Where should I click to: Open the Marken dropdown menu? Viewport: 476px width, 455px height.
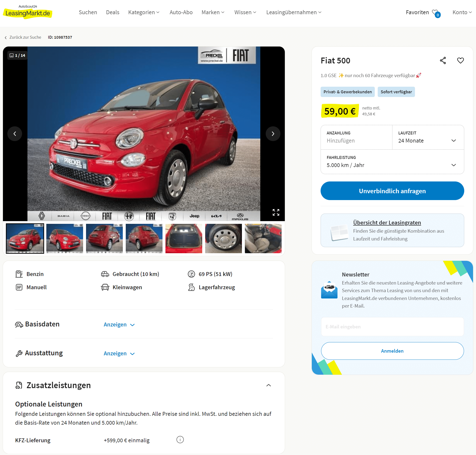point(213,12)
